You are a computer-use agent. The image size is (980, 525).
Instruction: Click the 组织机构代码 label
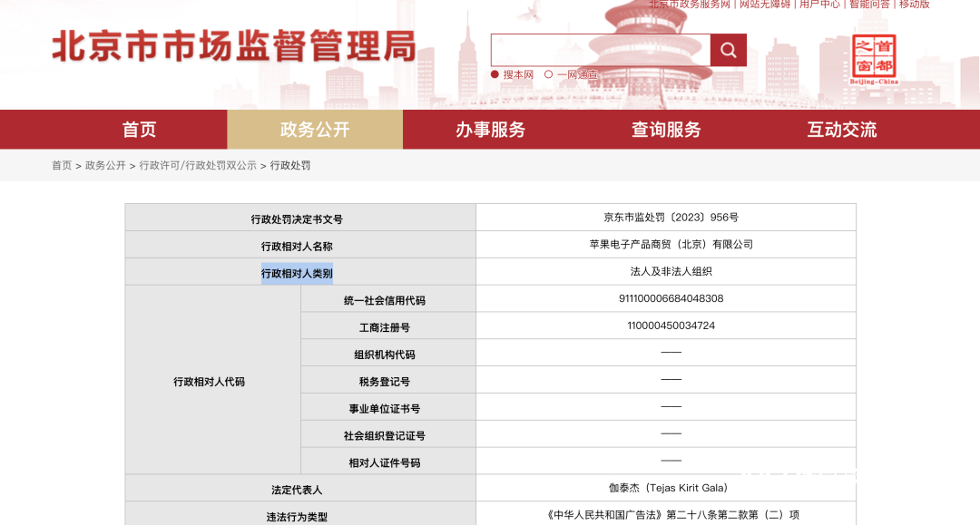[385, 355]
